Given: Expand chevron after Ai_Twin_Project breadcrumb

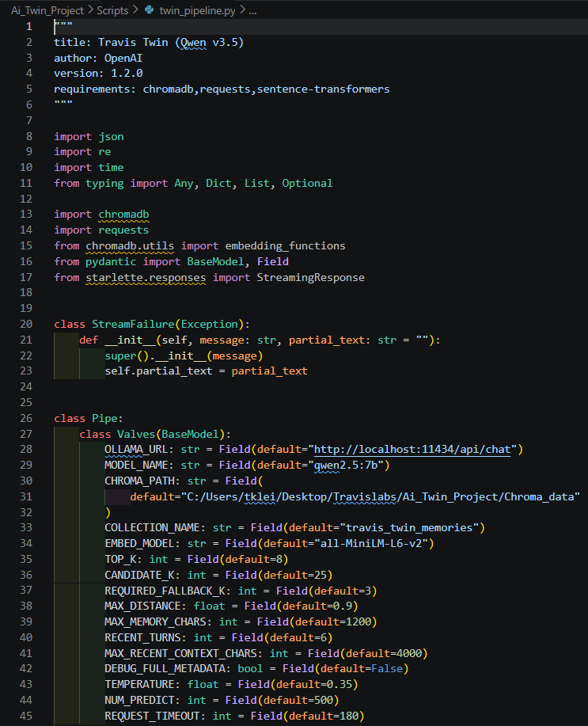Looking at the screenshot, I should coord(90,10).
